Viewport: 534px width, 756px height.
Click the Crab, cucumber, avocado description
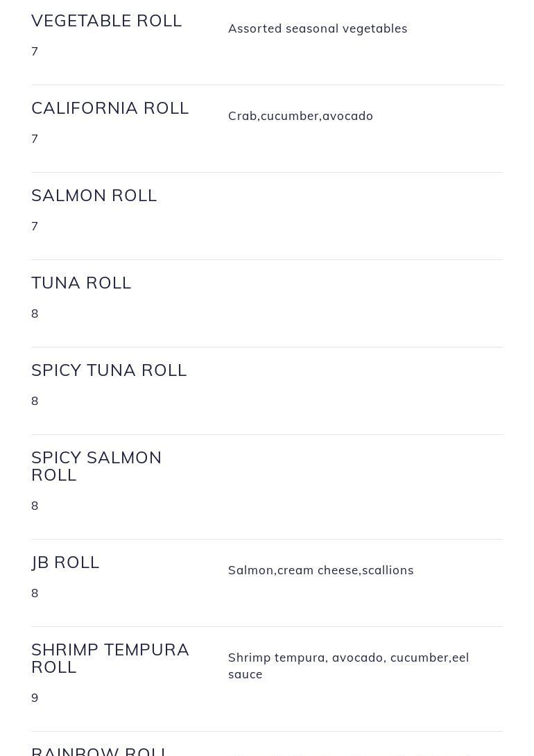click(x=300, y=117)
